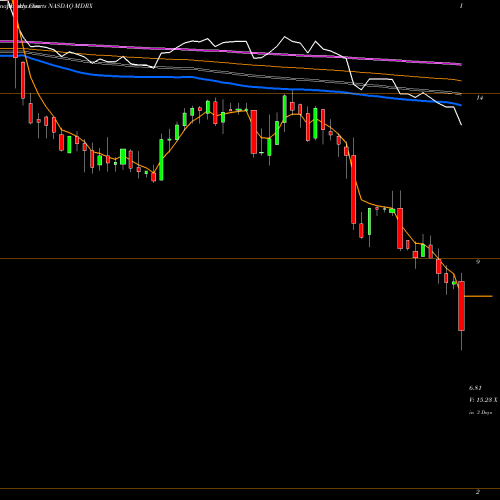Click the V: 15.23 X volume text
Viewport: 500px width, 500px height.
483,400
